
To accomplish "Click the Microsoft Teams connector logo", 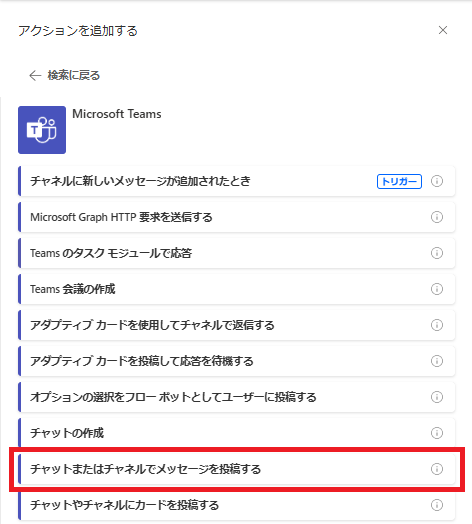I will point(42,130).
